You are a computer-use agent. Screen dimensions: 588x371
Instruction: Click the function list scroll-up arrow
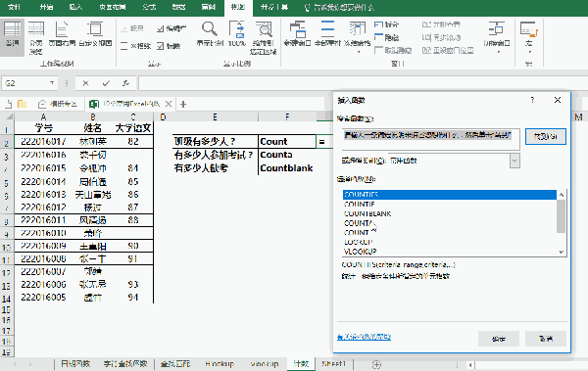[562, 195]
